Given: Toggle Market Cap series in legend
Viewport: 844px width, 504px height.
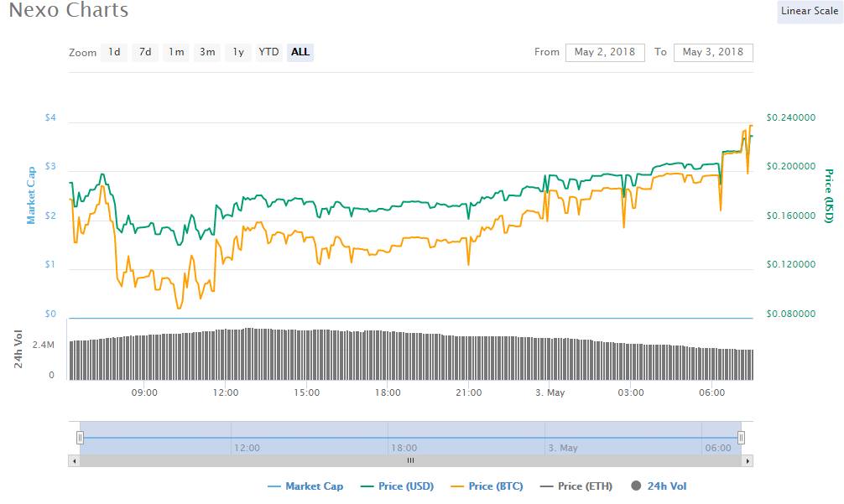Looking at the screenshot, I should [x=305, y=486].
